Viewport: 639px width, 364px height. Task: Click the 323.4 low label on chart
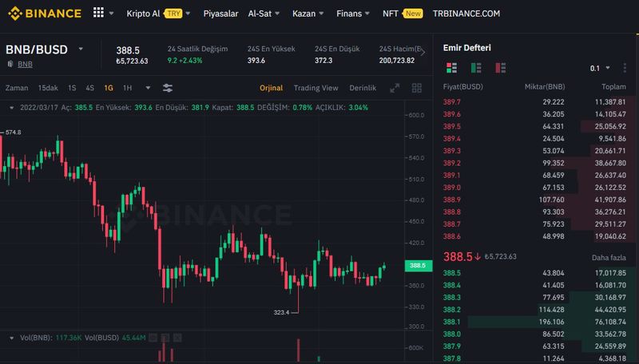281,312
